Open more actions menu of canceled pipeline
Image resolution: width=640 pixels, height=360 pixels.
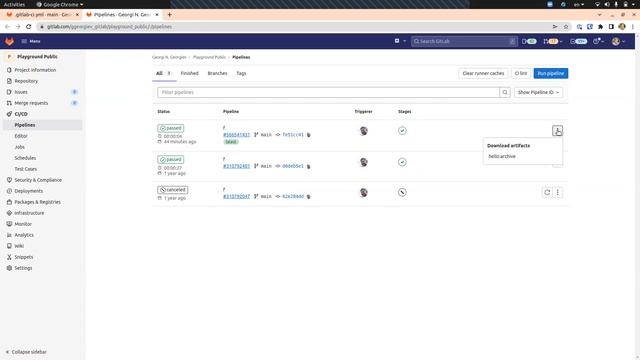point(558,192)
